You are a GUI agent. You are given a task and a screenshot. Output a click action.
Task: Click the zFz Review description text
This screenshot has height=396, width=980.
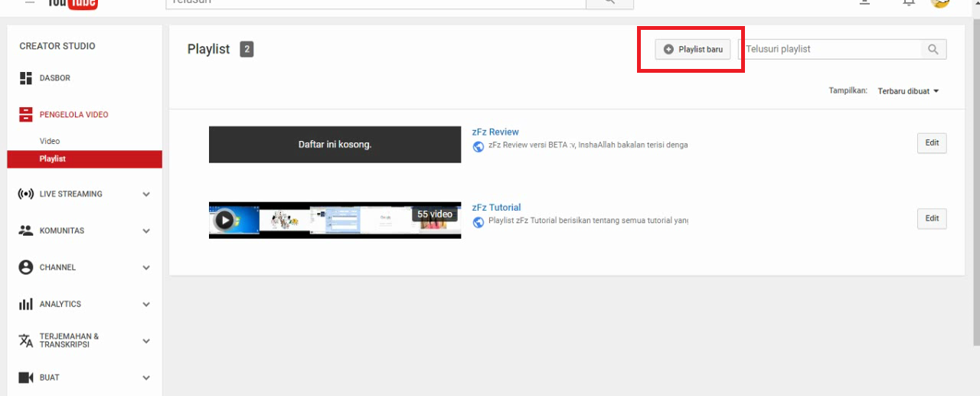[x=588, y=145]
